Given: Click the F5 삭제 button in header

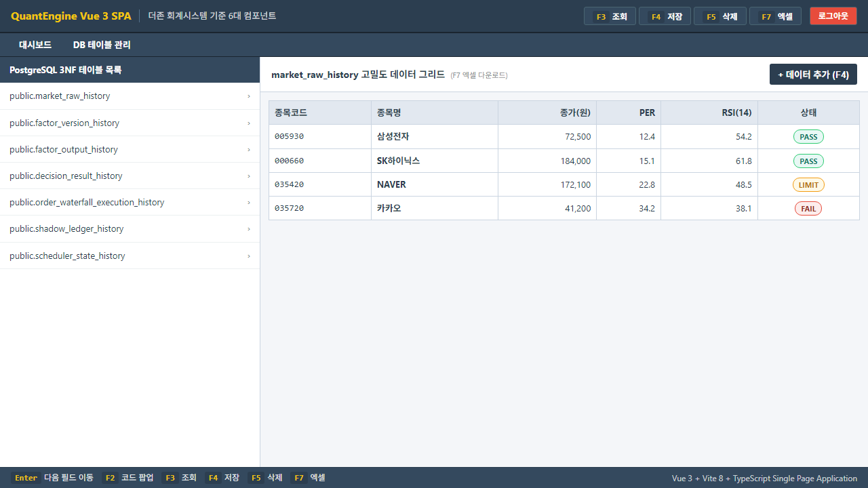Looking at the screenshot, I should [x=719, y=16].
